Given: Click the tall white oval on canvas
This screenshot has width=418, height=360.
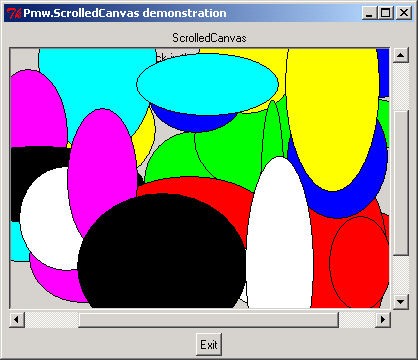Looking at the screenshot, I should (279, 232).
